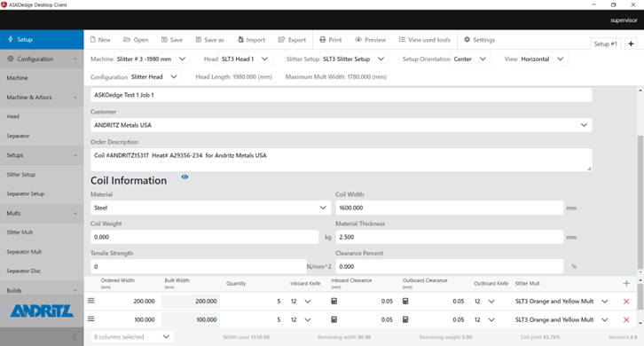Edit the Clearance Percent field
644x346 pixels.
pyautogui.click(x=450, y=267)
